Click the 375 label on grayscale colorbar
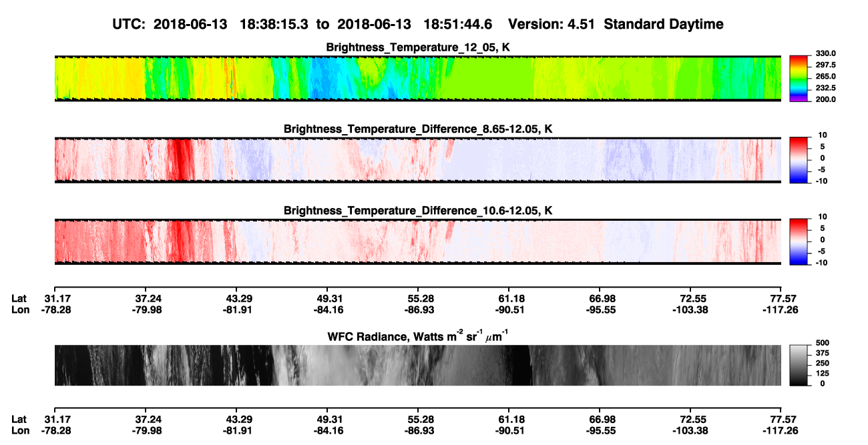The image size is (868, 445). [821, 355]
